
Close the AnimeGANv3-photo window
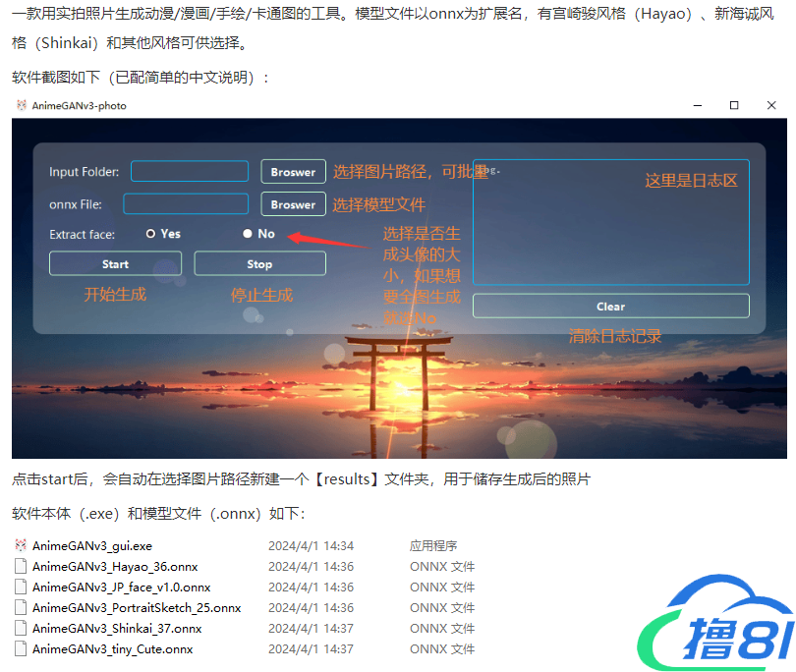point(770,105)
